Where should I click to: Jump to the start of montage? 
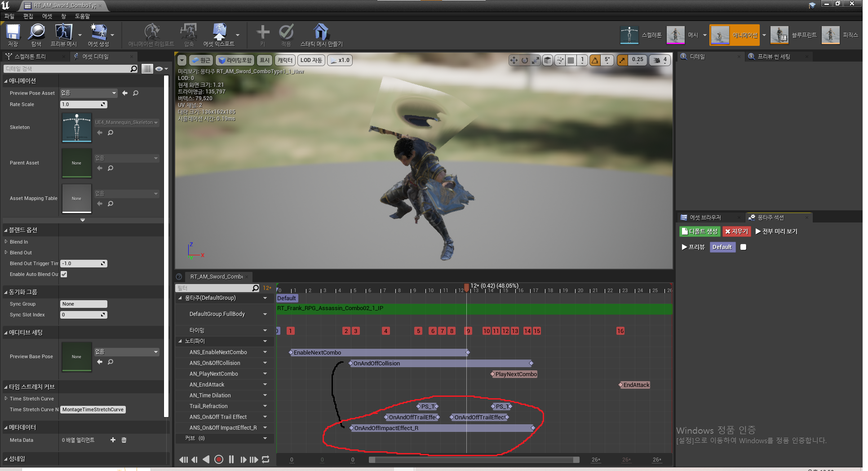coord(183,459)
